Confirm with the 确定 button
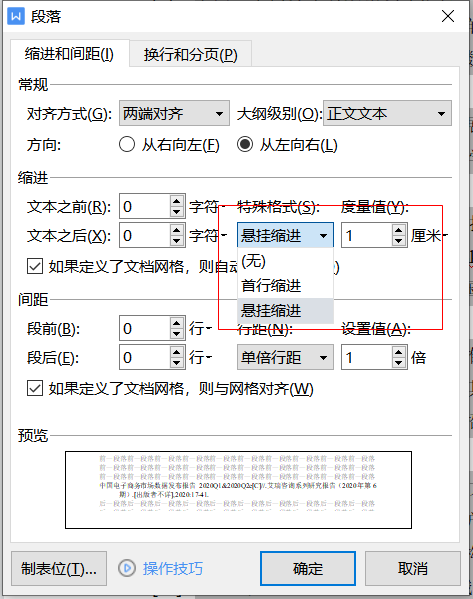473x599 pixels. point(308,568)
